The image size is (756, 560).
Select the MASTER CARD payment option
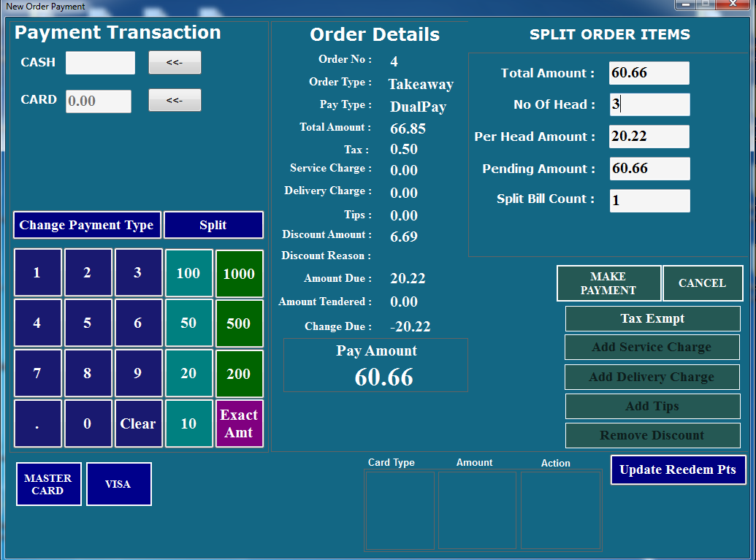click(48, 483)
